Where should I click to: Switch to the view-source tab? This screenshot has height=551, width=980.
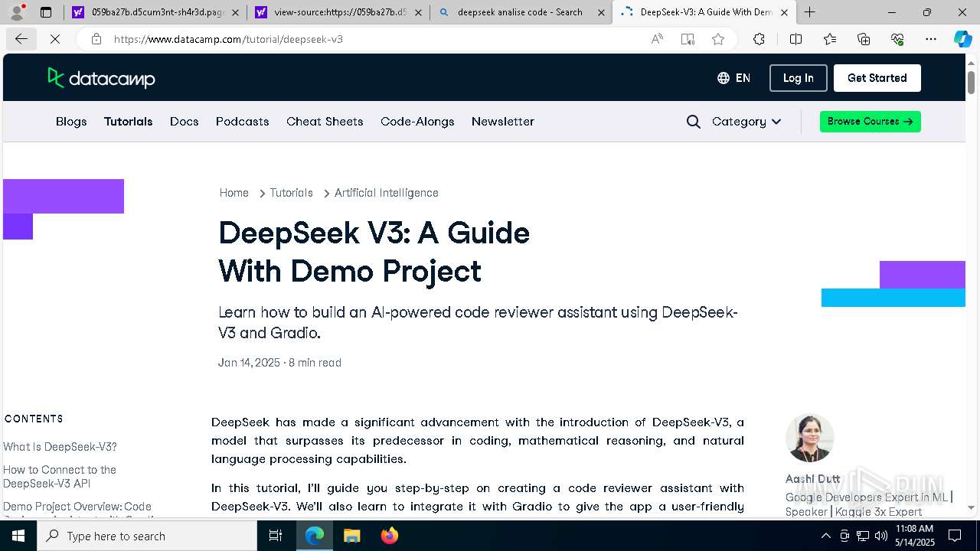[338, 12]
